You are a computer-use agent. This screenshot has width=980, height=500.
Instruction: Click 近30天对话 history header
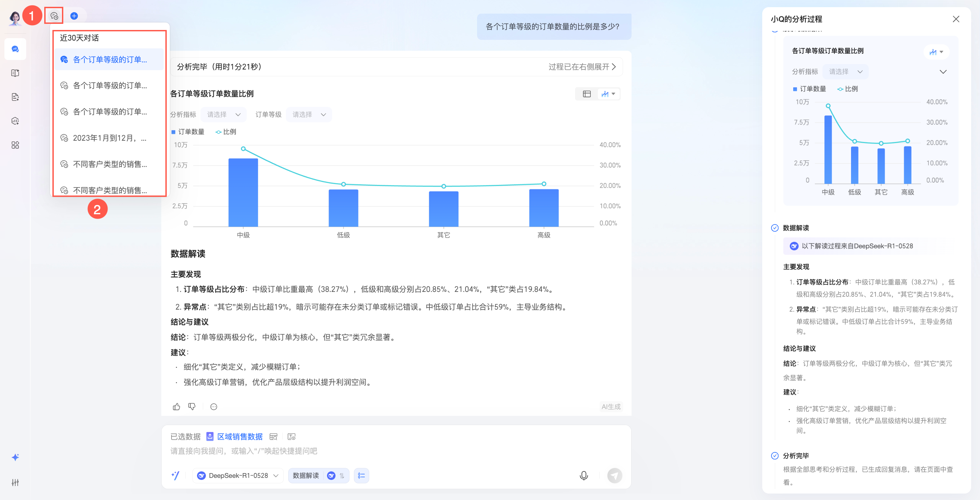click(x=80, y=38)
